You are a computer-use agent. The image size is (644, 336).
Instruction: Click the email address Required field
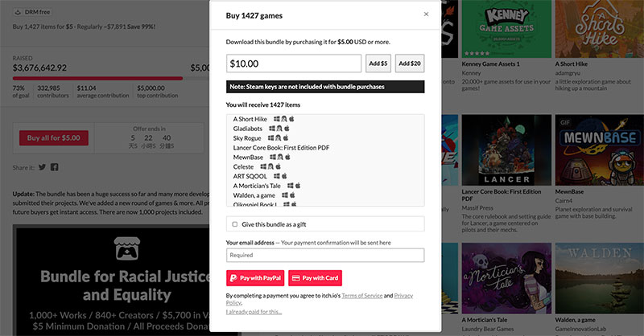tap(325, 255)
